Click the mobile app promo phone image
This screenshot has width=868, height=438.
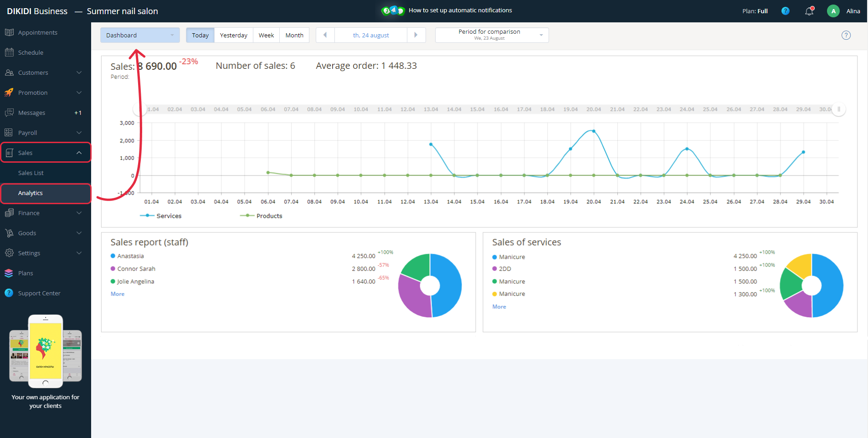pos(46,351)
